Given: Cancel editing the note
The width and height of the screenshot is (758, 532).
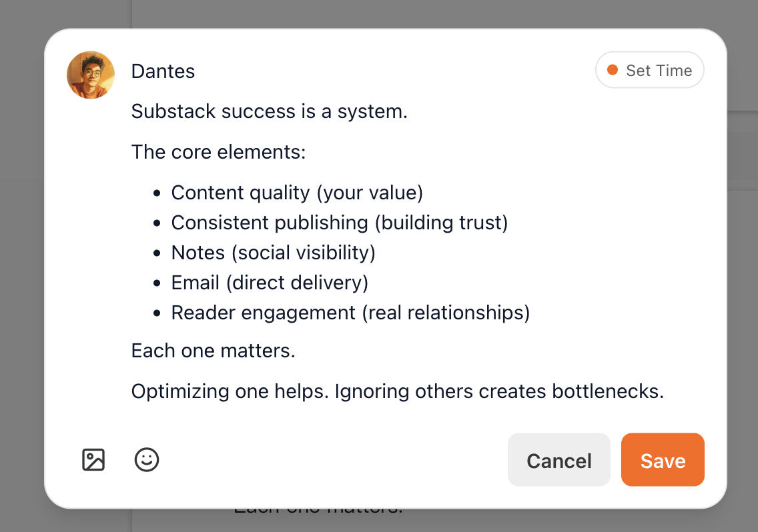Looking at the screenshot, I should tap(559, 460).
